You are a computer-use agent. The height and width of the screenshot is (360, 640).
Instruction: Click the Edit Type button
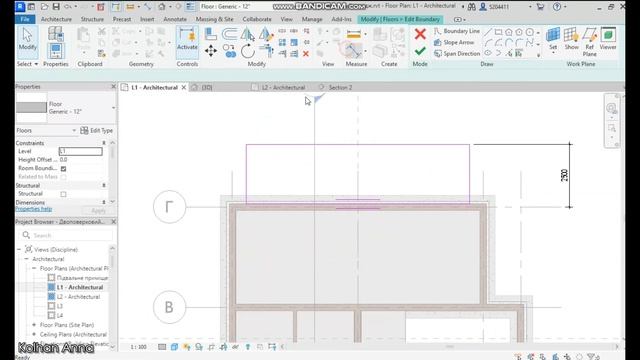click(97, 131)
